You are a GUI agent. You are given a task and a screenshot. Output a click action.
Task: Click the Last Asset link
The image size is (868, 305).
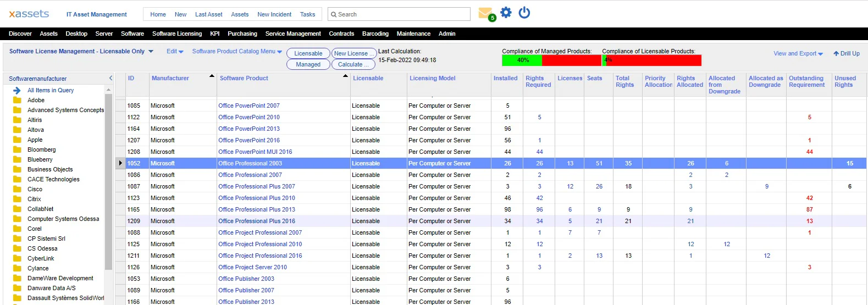209,14
